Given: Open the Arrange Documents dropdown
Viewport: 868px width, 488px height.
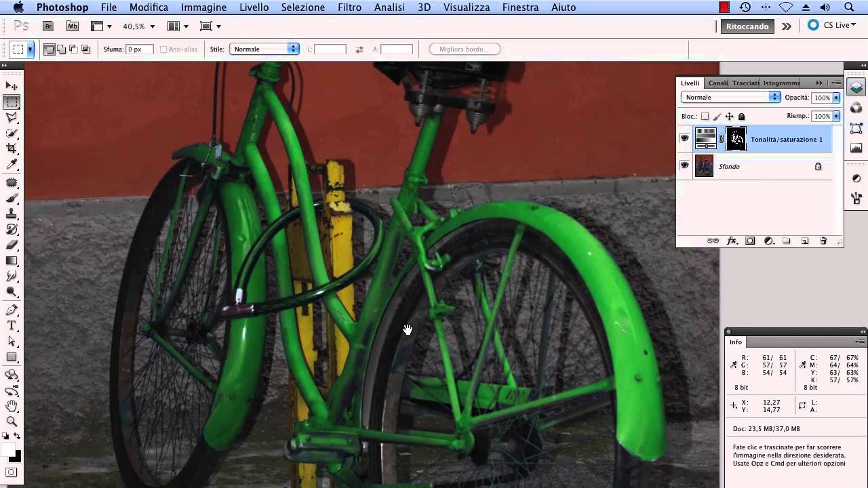Looking at the screenshot, I should (x=178, y=26).
